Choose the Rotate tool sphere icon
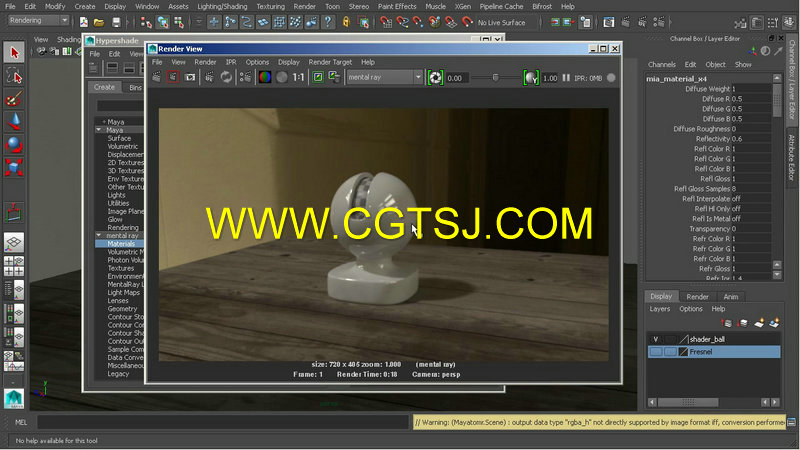The width and height of the screenshot is (800, 450). [x=14, y=145]
